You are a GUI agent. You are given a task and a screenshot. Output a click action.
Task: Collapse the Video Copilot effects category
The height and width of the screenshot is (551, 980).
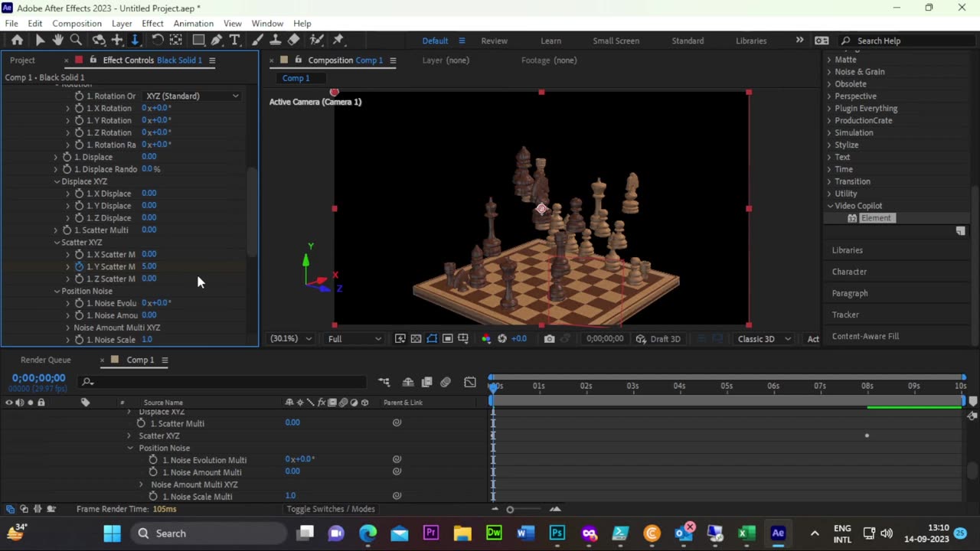point(829,206)
